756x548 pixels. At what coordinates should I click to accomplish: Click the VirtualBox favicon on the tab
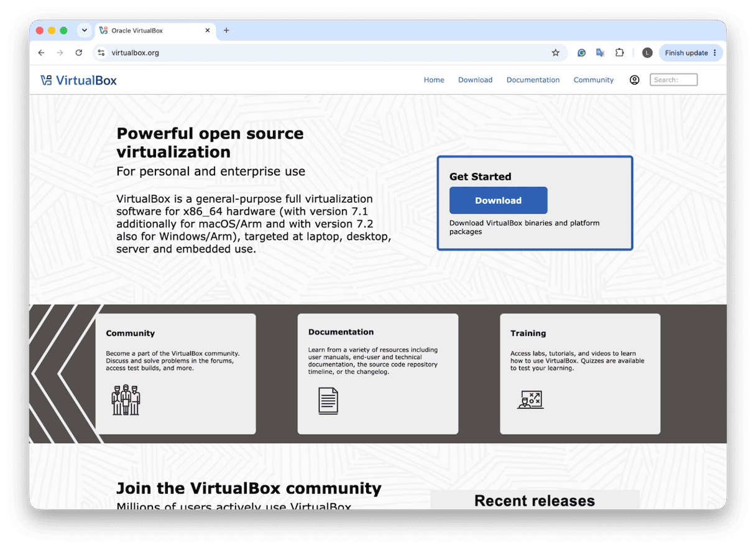(103, 30)
